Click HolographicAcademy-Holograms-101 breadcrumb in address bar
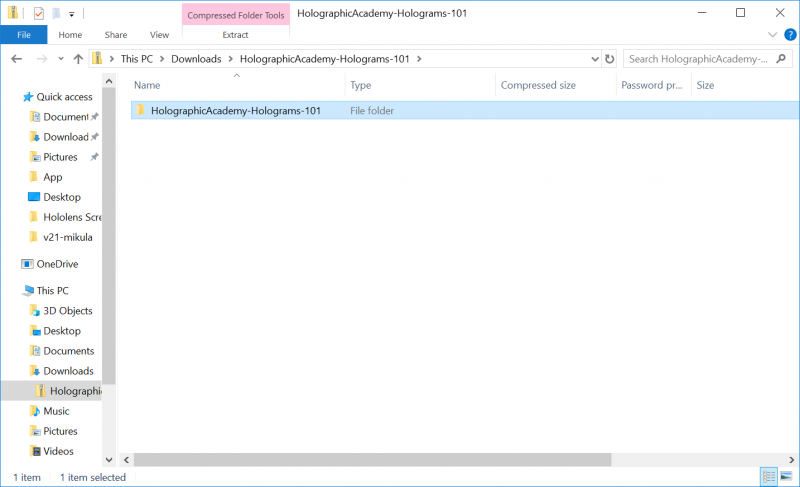This screenshot has height=487, width=800. pyautogui.click(x=324, y=59)
